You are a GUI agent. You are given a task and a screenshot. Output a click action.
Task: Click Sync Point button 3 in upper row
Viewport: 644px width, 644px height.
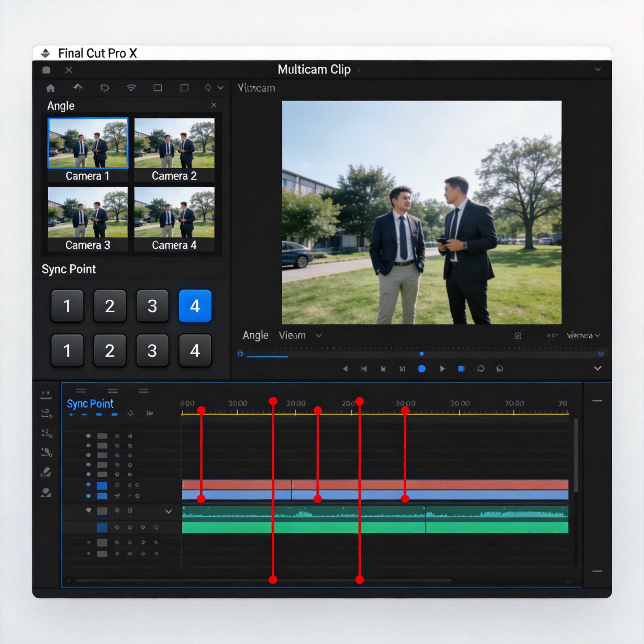[152, 306]
